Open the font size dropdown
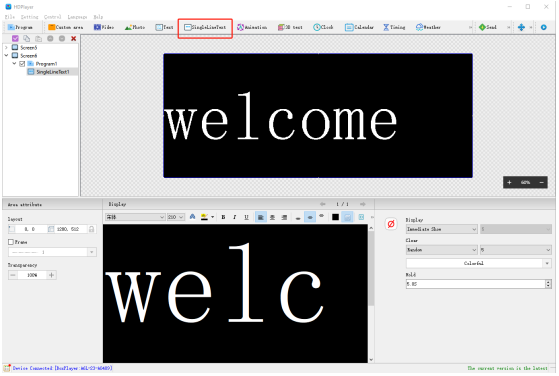Image resolution: width=559 pixels, height=376 pixels. pyautogui.click(x=176, y=217)
